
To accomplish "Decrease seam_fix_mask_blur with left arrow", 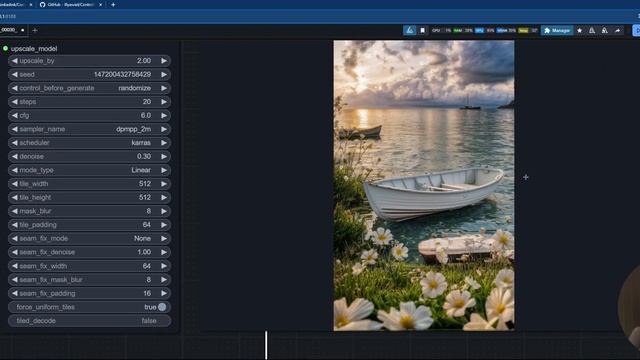I will coord(15,280).
